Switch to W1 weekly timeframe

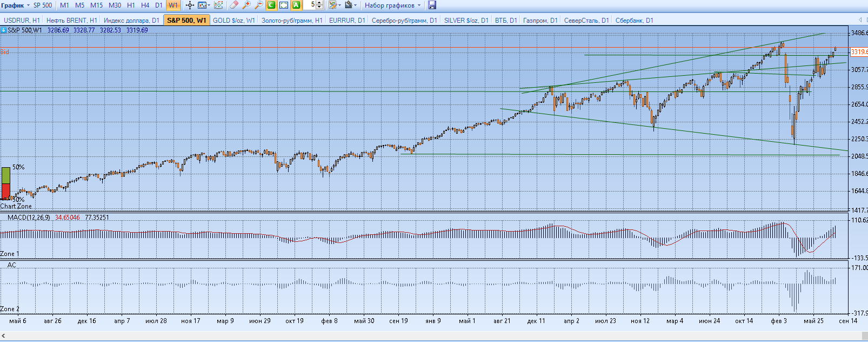click(173, 5)
